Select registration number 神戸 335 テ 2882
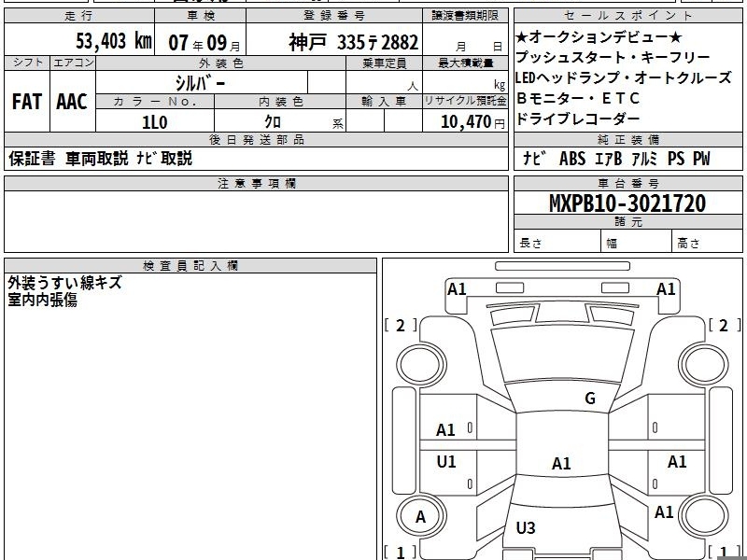The image size is (747, 560). (x=353, y=42)
